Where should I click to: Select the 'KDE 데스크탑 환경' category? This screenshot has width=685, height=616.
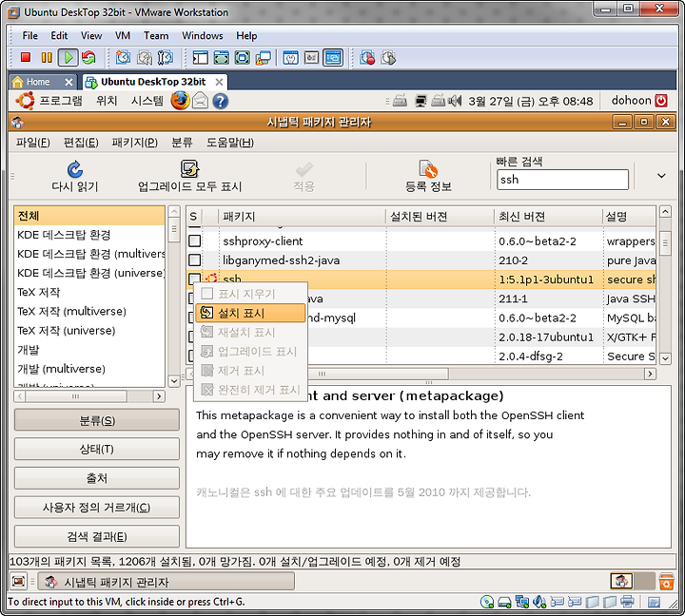[x=89, y=235]
